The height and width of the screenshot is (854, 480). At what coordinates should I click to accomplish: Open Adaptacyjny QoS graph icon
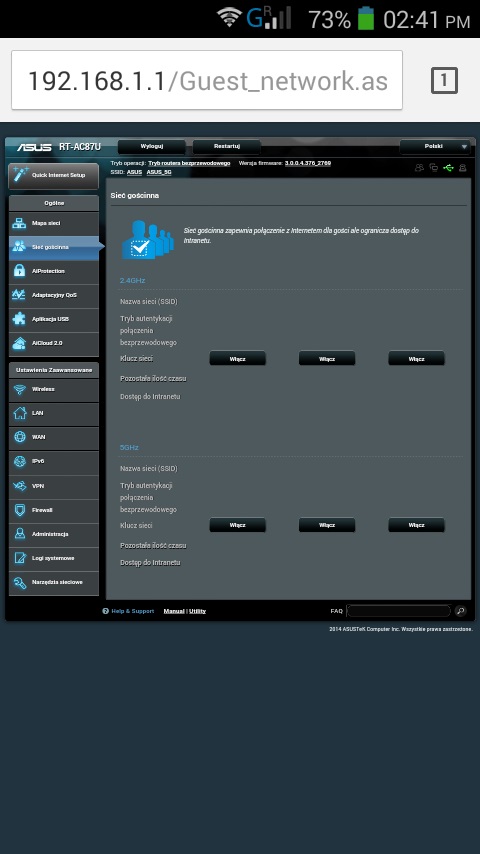(19, 295)
